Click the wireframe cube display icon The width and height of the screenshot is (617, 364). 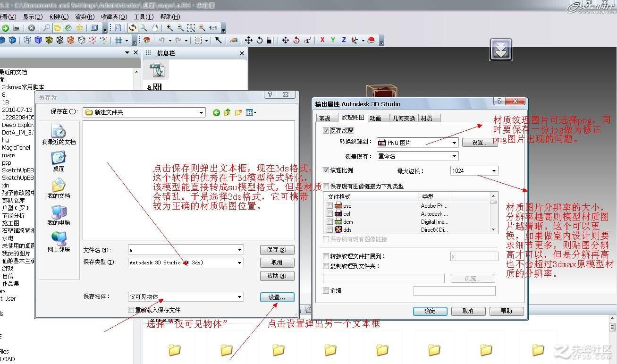pos(27,41)
